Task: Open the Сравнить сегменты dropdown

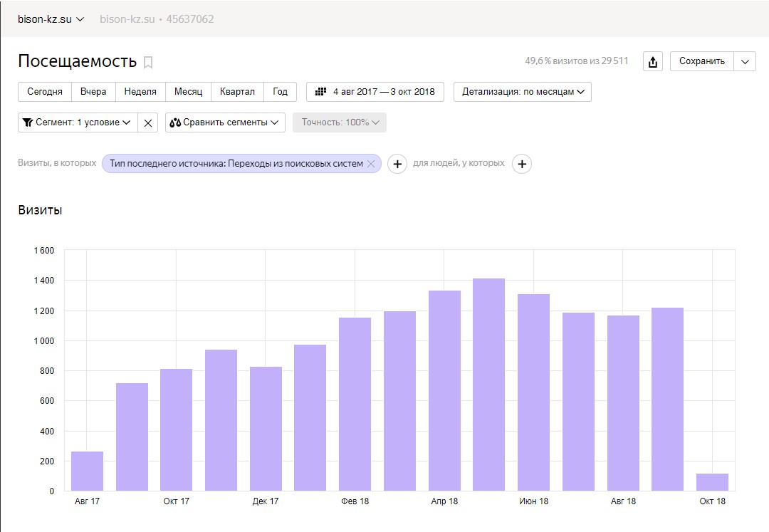Action: [225, 122]
